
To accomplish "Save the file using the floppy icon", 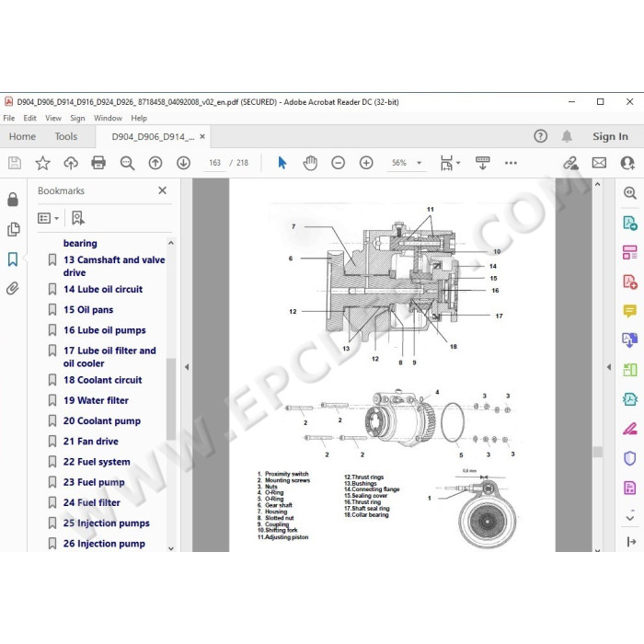I will pyautogui.click(x=15, y=163).
